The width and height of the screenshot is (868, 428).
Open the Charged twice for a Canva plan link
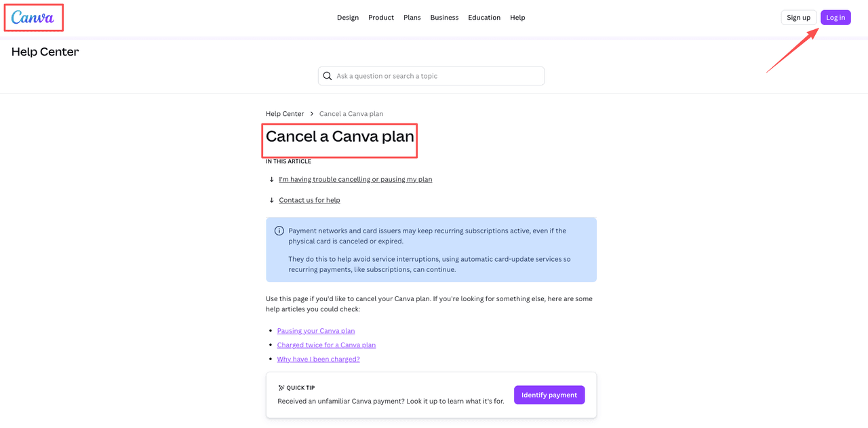coord(326,345)
